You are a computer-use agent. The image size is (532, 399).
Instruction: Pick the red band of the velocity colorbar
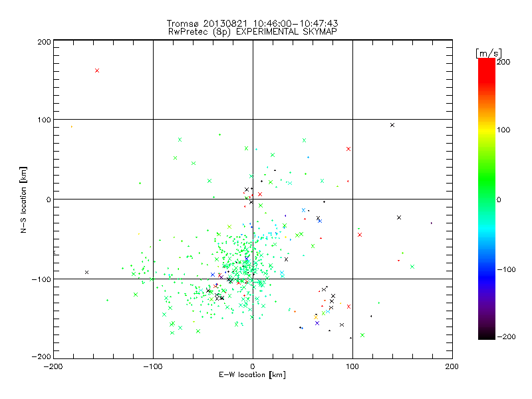[x=487, y=70]
